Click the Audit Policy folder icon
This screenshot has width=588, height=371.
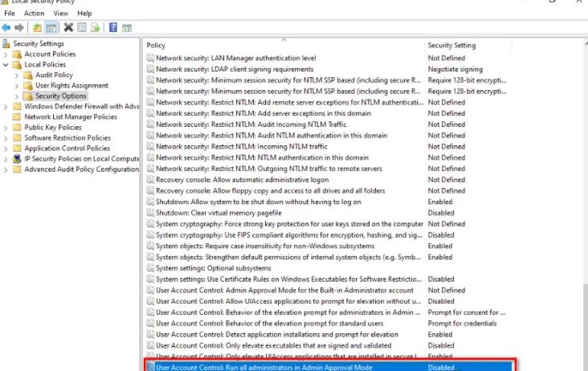(x=28, y=75)
